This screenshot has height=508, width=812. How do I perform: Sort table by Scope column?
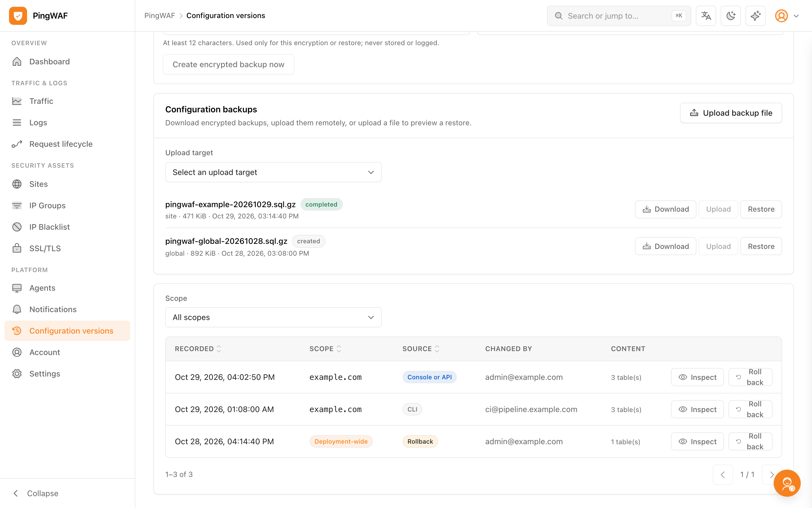coord(325,349)
